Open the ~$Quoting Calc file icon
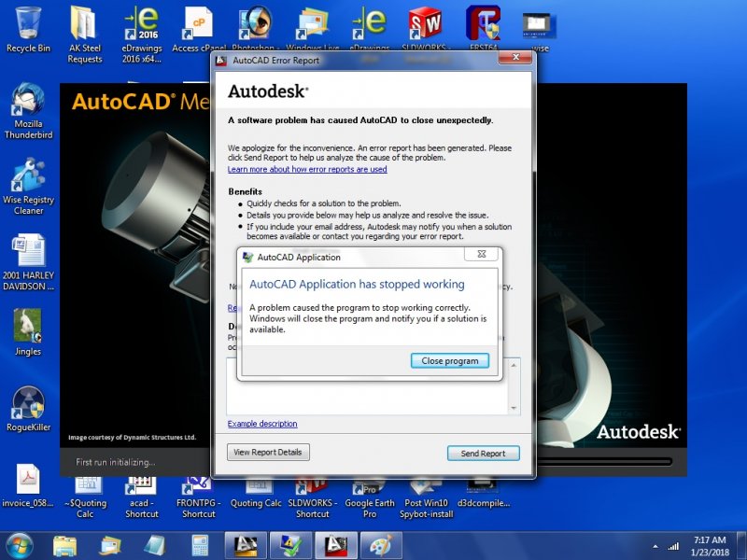Viewport: 747px width, 560px height. coord(85,497)
